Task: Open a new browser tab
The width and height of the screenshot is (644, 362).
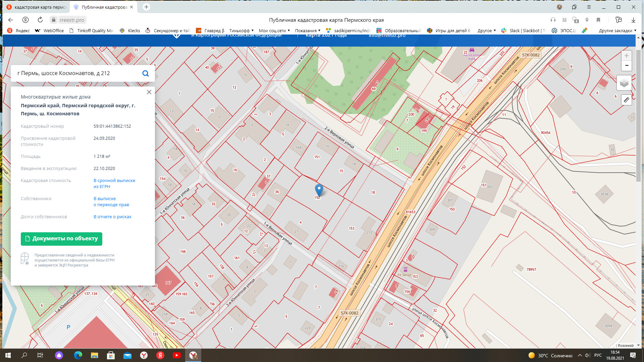Action: click(146, 7)
